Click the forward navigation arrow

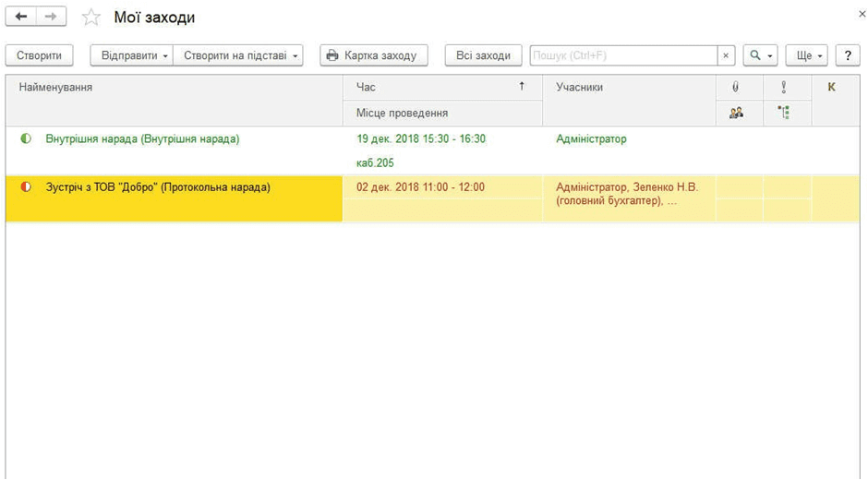[x=52, y=18]
